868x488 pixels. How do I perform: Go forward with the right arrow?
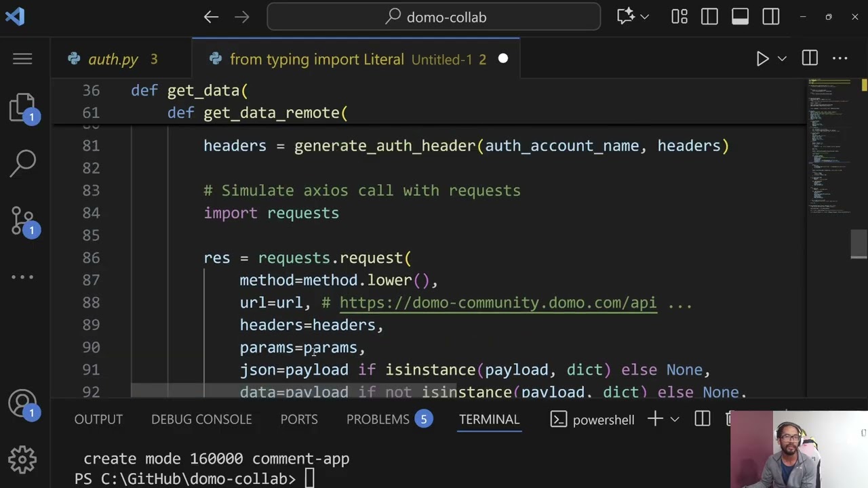click(x=242, y=17)
